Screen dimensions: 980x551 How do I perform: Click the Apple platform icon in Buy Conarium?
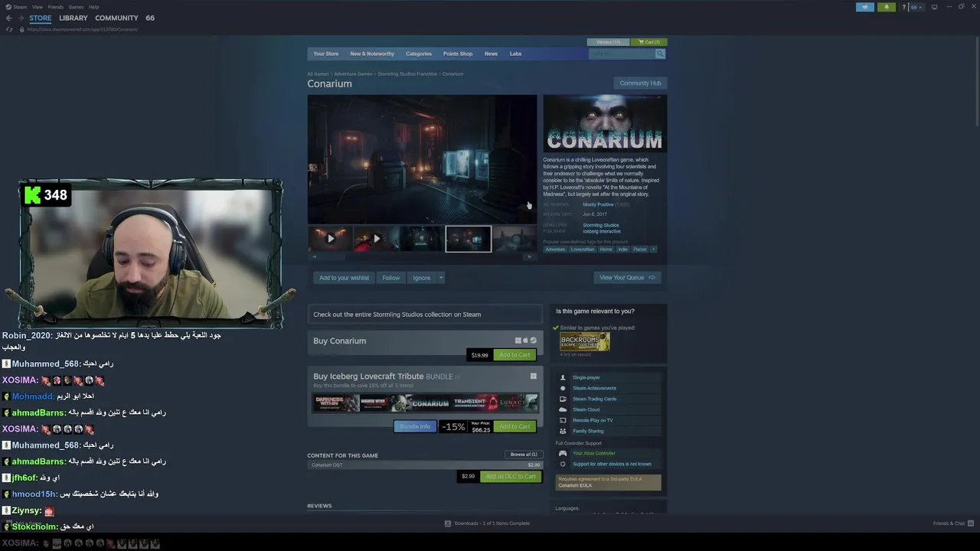pos(526,341)
